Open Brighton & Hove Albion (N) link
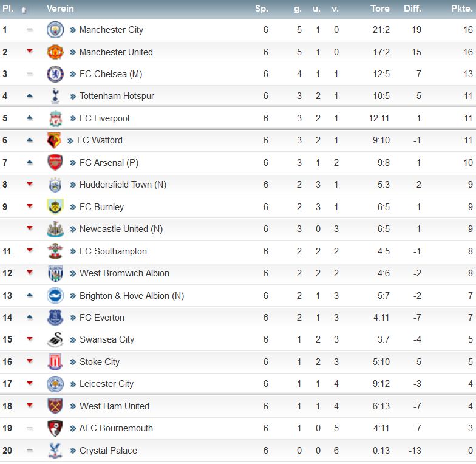 tap(131, 296)
